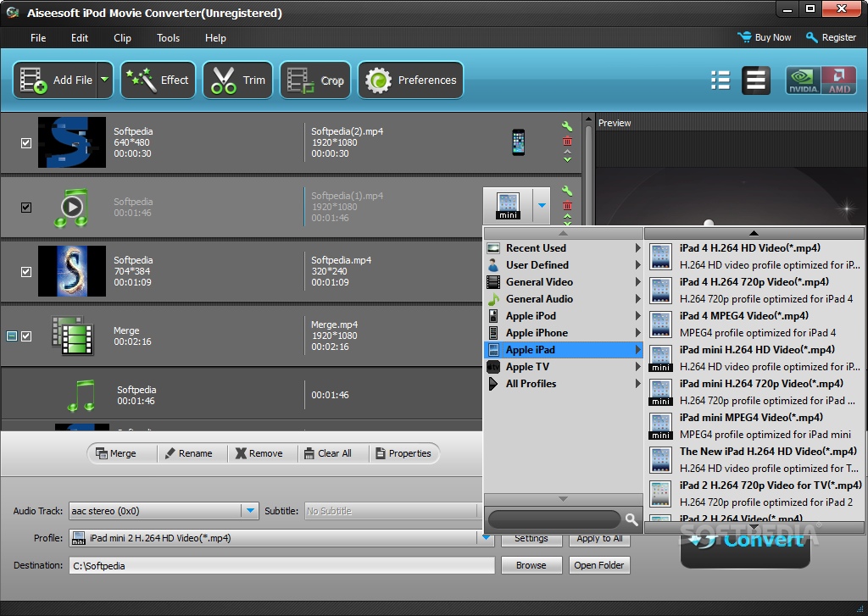Image resolution: width=868 pixels, height=616 pixels.
Task: Open the Tools menu
Action: point(168,37)
